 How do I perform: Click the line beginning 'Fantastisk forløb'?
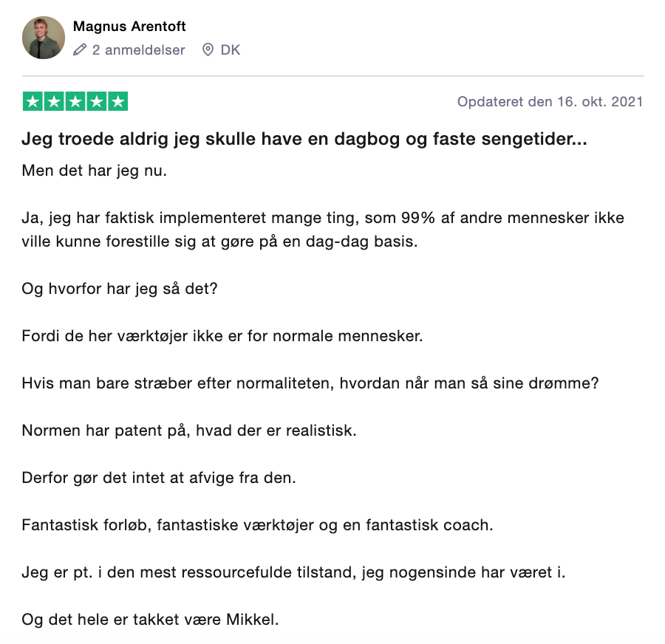257,525
